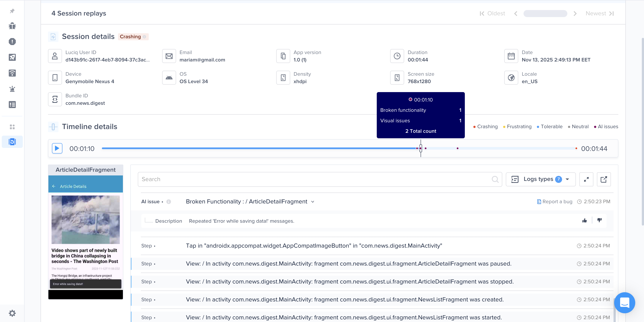Click the pin icon in the sidebar
The image size is (644, 322).
coord(12,11)
